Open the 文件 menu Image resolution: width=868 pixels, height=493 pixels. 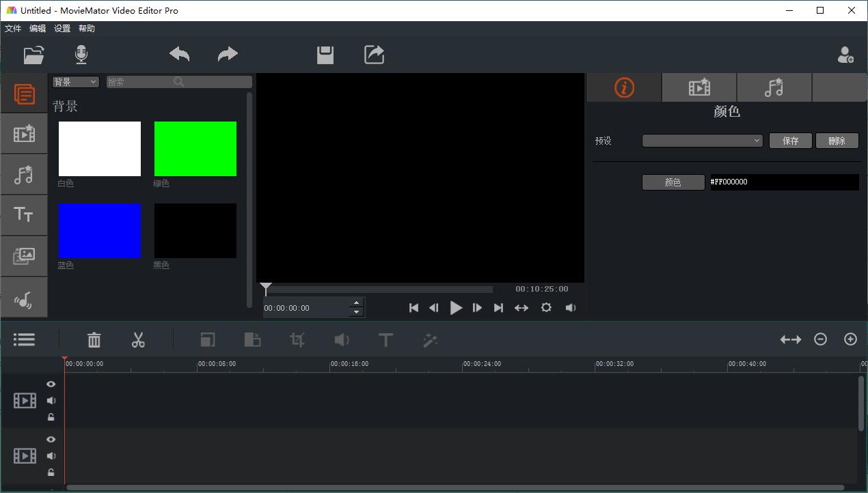click(13, 29)
